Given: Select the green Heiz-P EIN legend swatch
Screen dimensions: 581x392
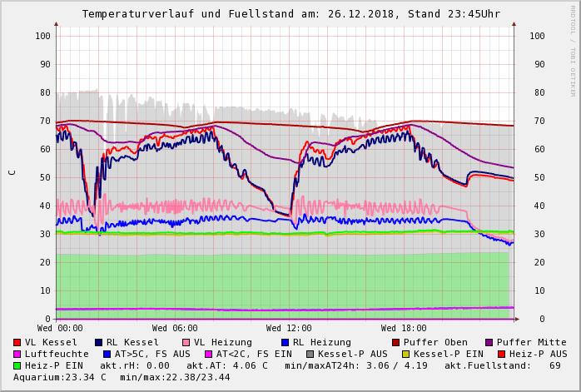Looking at the screenshot, I should point(17,365).
